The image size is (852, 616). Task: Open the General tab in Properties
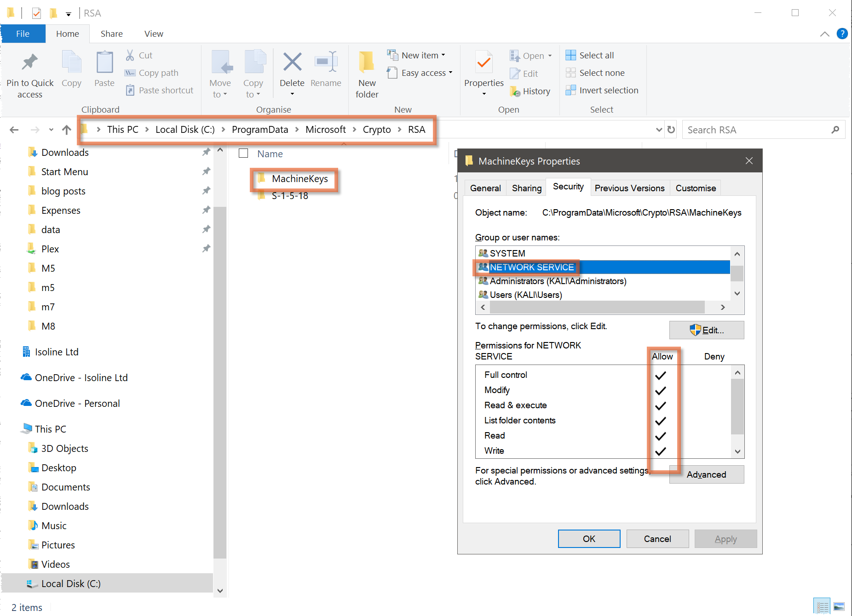(485, 188)
